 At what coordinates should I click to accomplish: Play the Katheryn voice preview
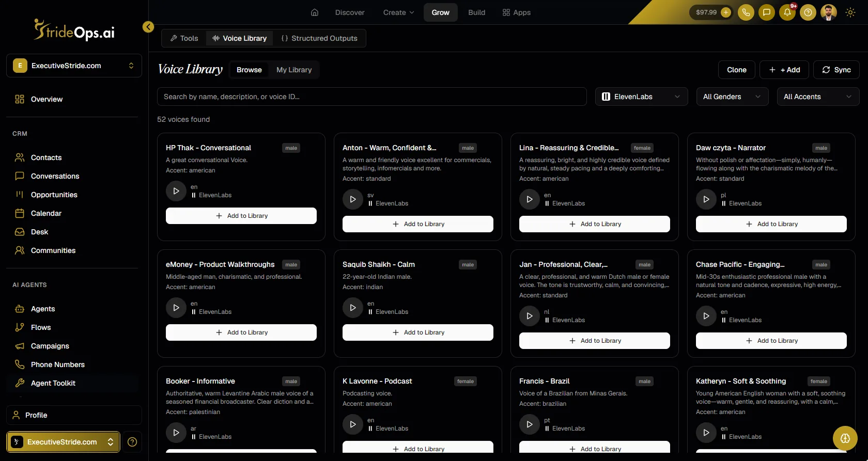(x=706, y=433)
